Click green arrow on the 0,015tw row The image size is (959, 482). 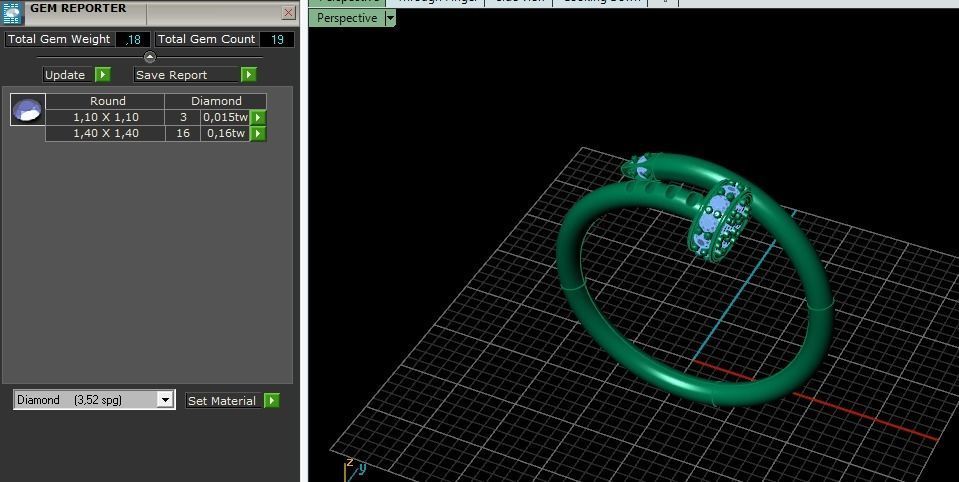tap(258, 117)
